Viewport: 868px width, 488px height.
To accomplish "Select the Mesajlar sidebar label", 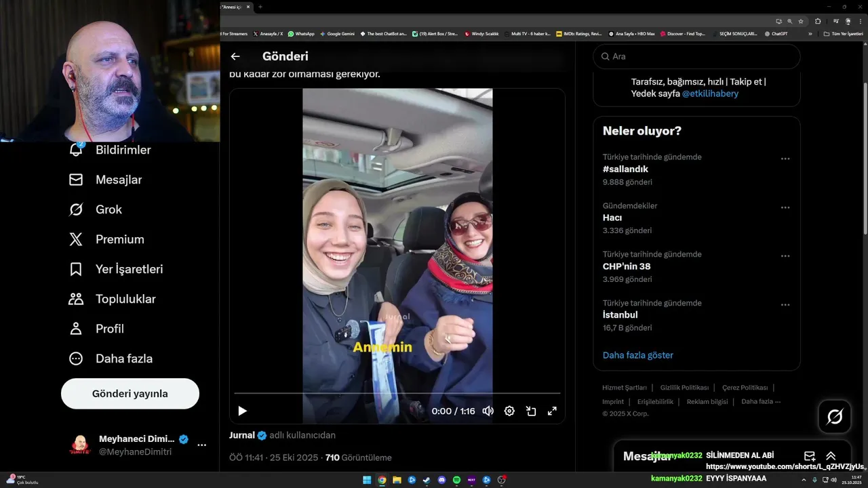I will [x=119, y=180].
